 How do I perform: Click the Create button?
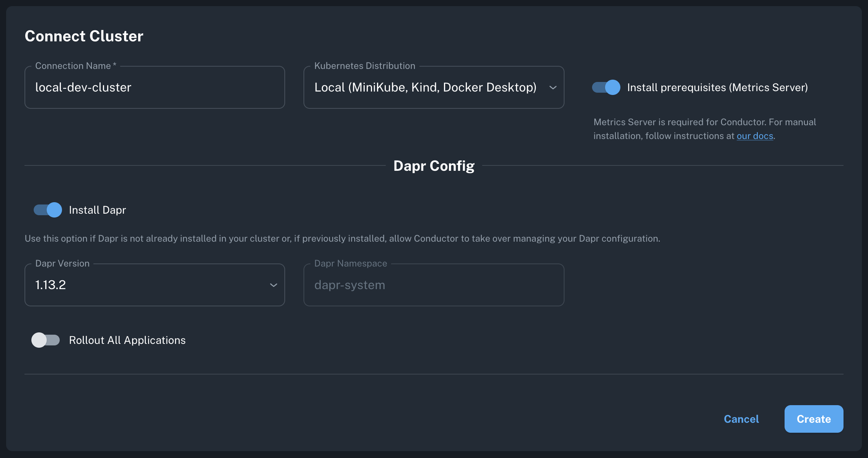click(814, 419)
